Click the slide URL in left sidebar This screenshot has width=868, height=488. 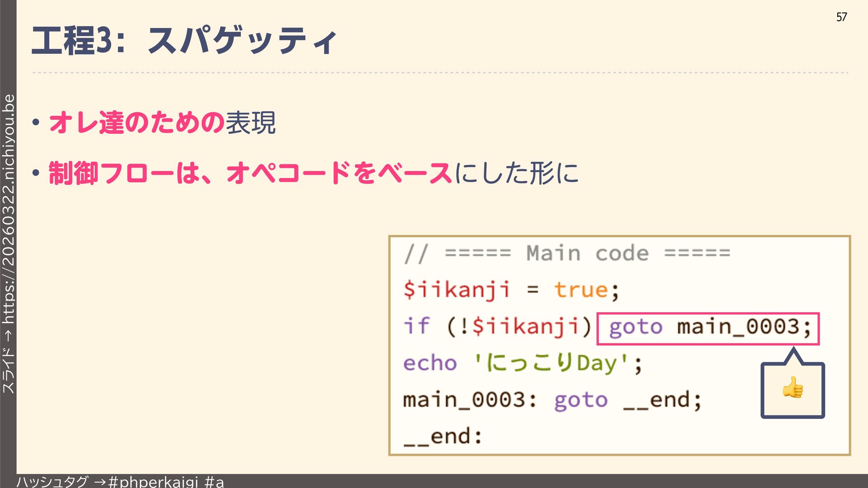coord(9,208)
